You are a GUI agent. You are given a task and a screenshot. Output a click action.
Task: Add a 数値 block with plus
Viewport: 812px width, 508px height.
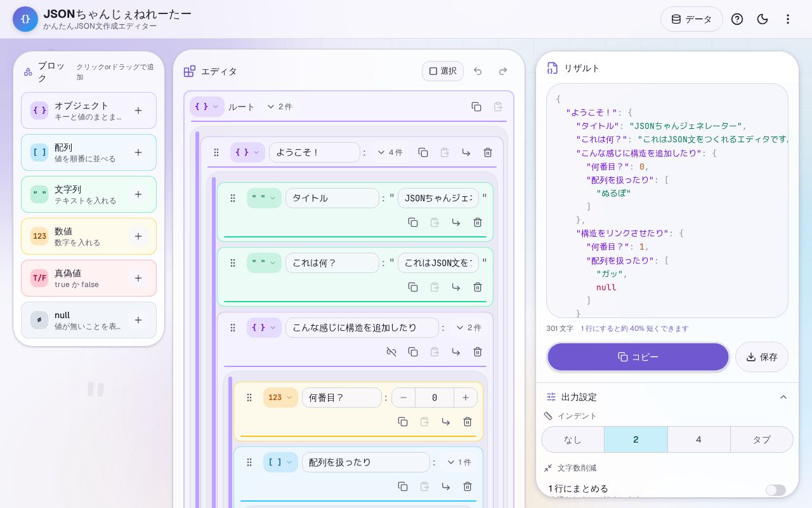pos(138,236)
